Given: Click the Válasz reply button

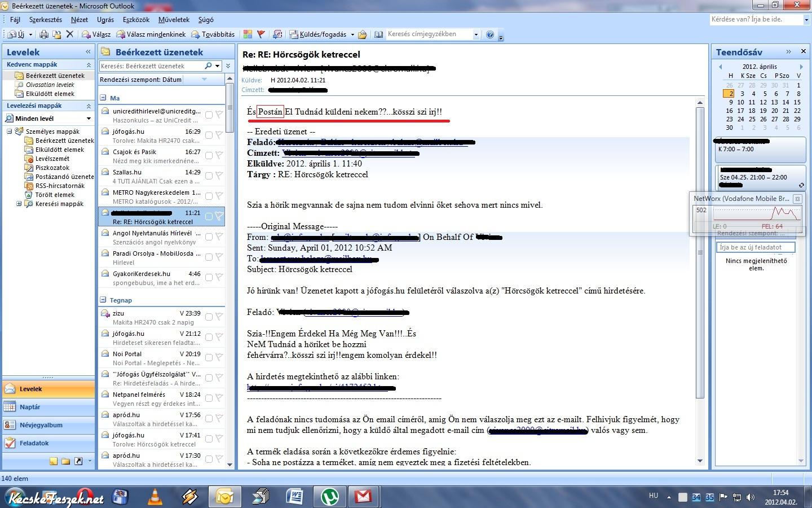Looking at the screenshot, I should click(96, 34).
